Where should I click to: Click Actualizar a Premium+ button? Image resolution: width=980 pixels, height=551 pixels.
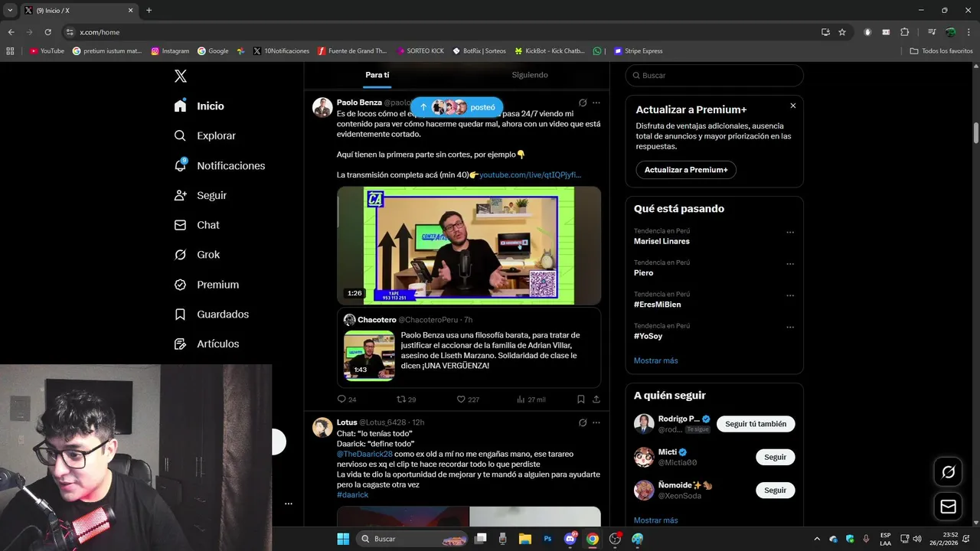coord(686,170)
